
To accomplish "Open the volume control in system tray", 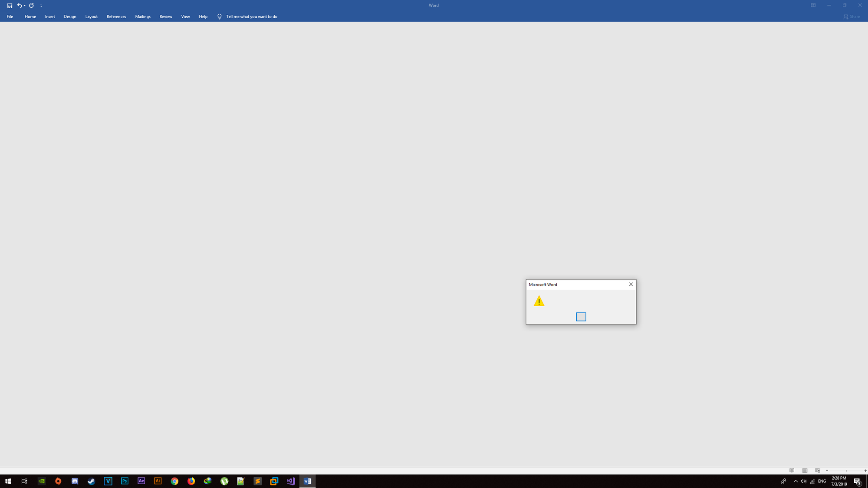I will [804, 481].
